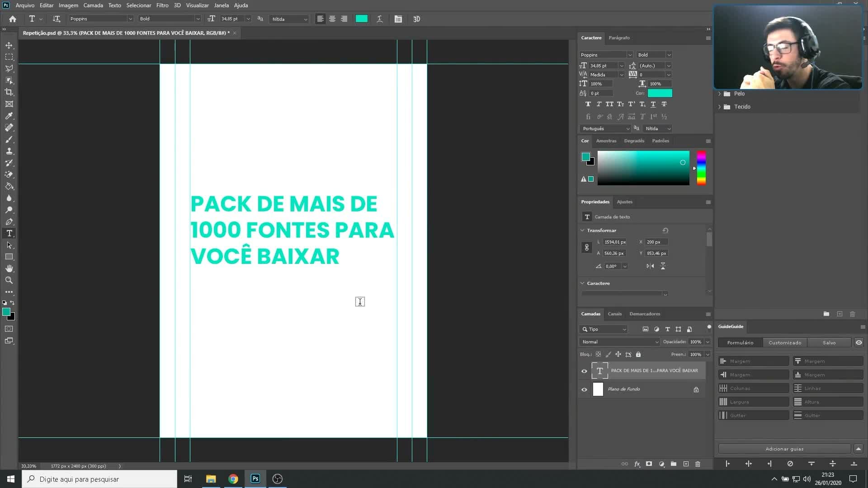The image size is (868, 488).
Task: Open Bold font style dropdown in options bar
Action: (x=198, y=19)
